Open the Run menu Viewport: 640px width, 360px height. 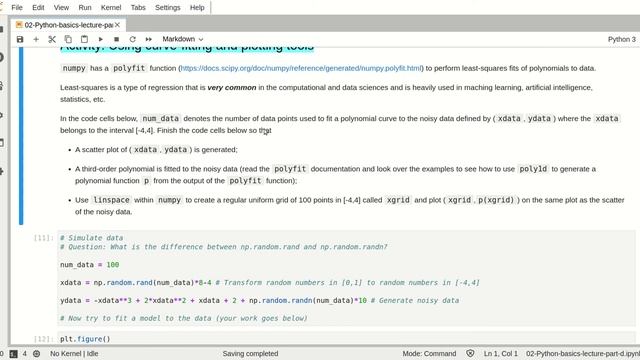pos(84,7)
